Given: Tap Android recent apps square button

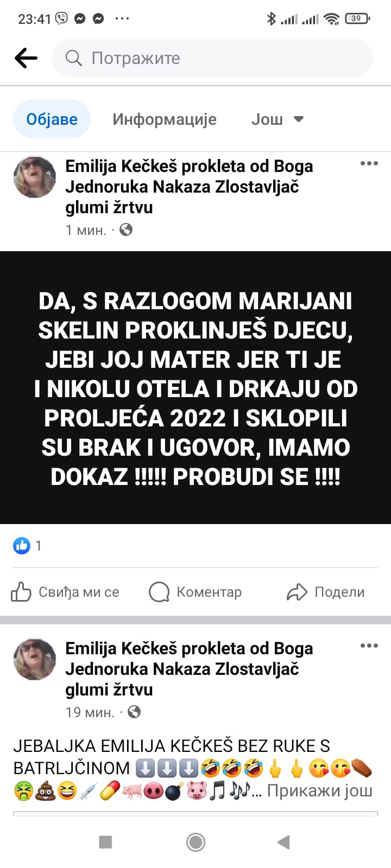Looking at the screenshot, I should (105, 842).
